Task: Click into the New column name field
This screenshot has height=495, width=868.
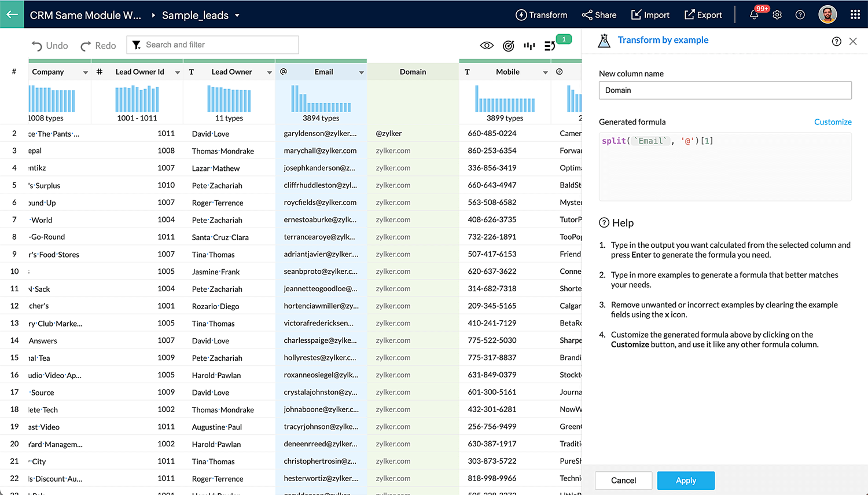Action: click(724, 90)
